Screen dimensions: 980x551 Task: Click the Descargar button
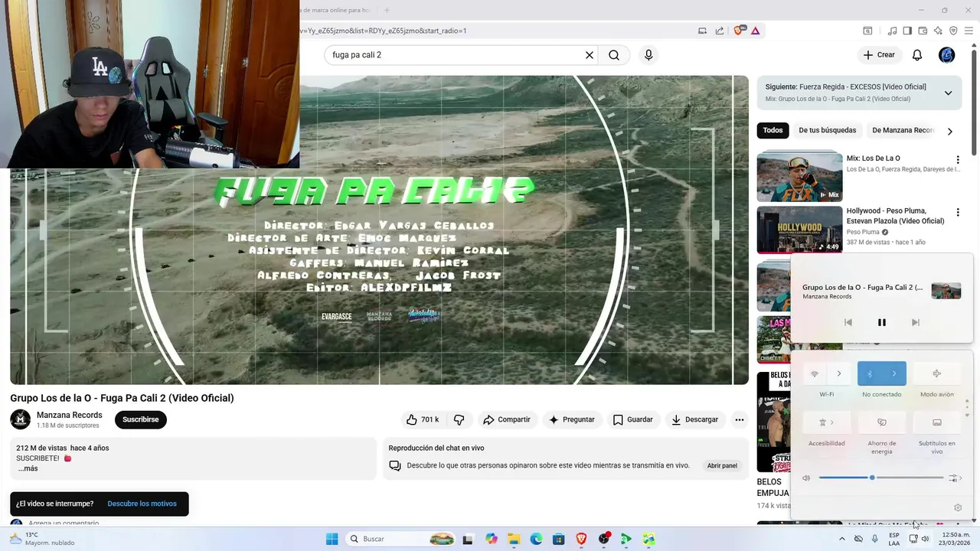click(695, 419)
